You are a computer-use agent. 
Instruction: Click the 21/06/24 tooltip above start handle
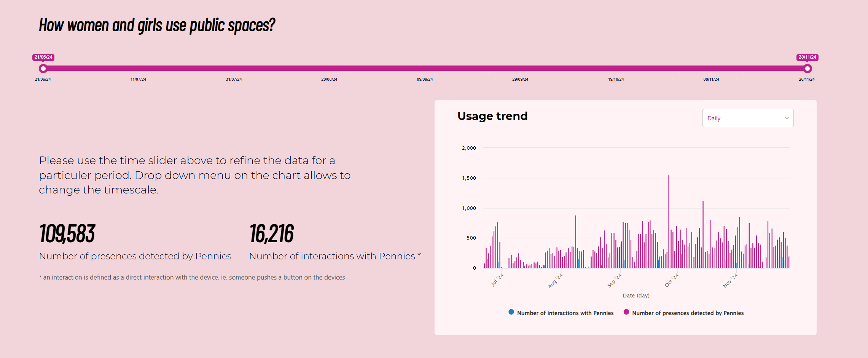(x=43, y=57)
